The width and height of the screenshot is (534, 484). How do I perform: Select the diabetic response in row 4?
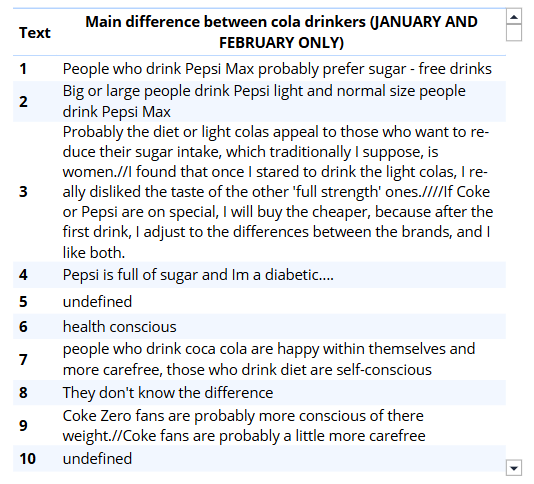coord(198,275)
